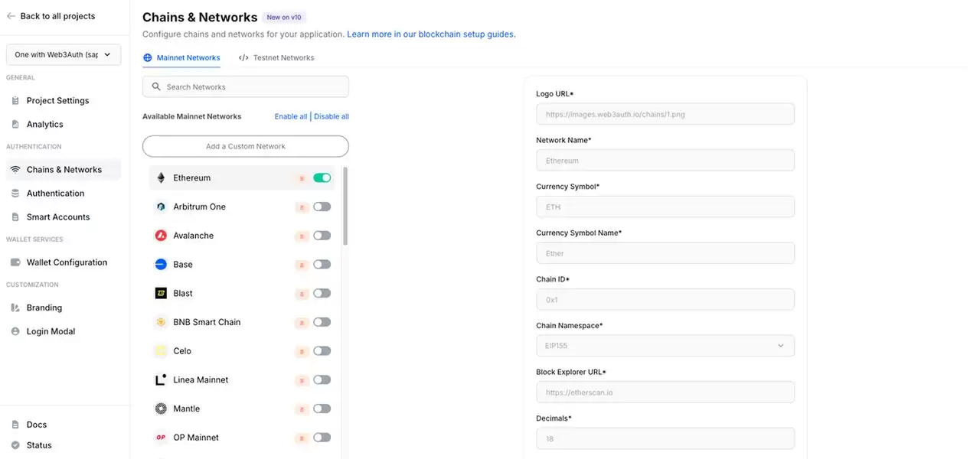Select the Branding sidebar icon
The image size is (980, 459).
pyautogui.click(x=15, y=308)
